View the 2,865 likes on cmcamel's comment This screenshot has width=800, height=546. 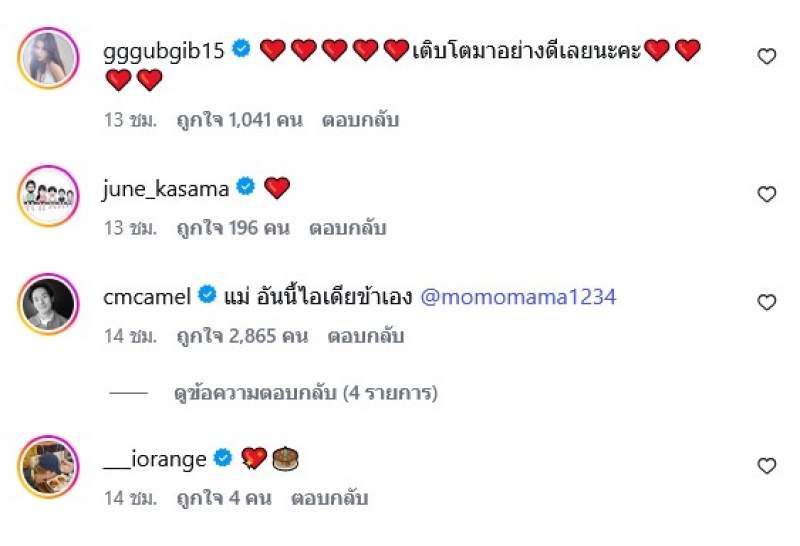coord(242,337)
